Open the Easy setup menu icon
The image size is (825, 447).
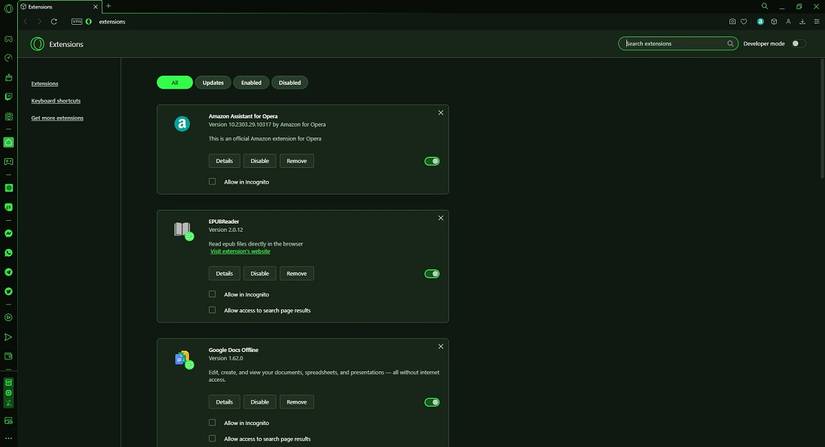point(817,22)
